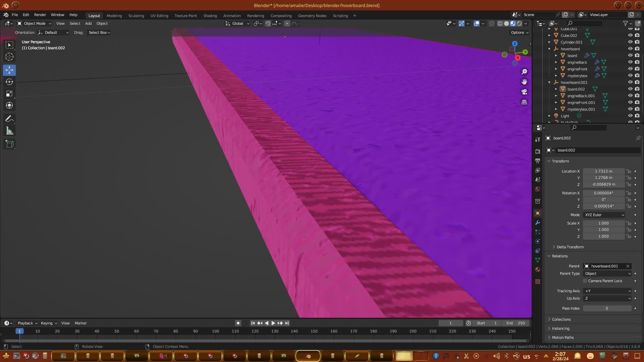Open the Modifier properties wrench tab
Viewport: 644px width, 362px height.
tap(538, 223)
